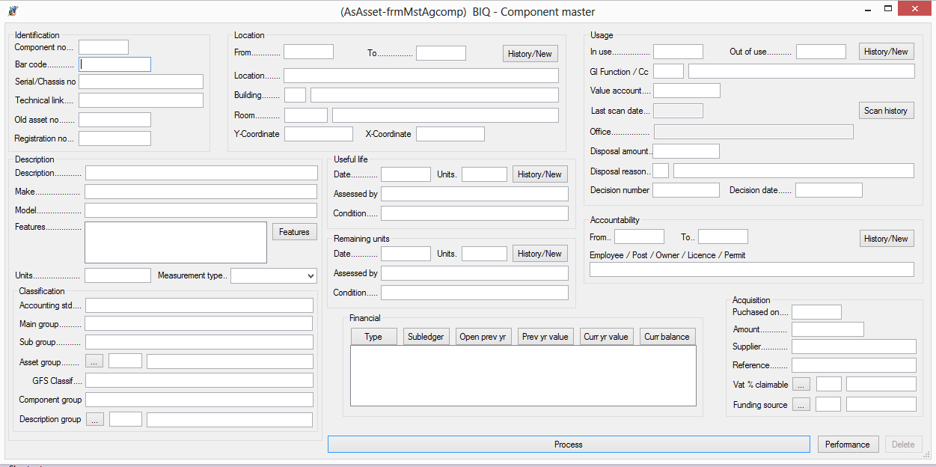Focus the Location name field
The image size is (936, 467).
pos(421,75)
